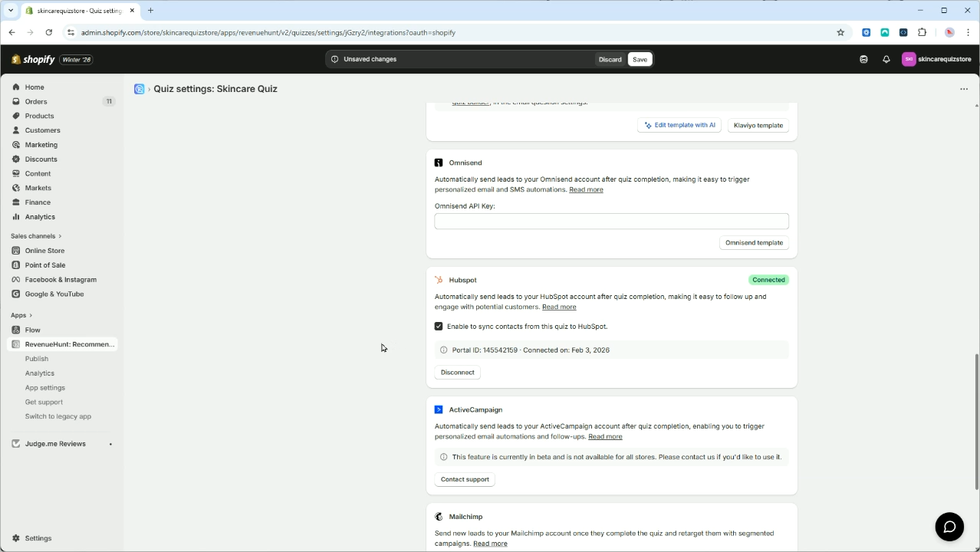Expand the Apps section

21,314
